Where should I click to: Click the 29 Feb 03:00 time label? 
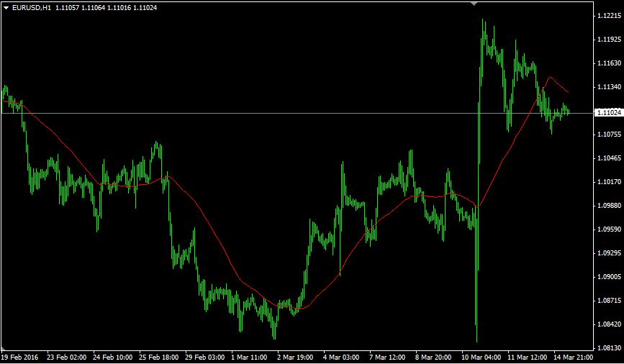205,358
